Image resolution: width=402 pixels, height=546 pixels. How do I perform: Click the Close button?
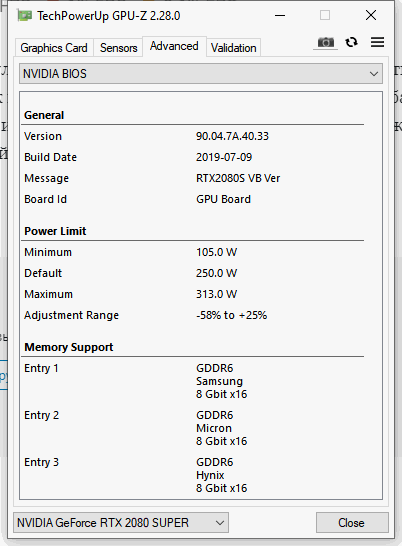352,522
